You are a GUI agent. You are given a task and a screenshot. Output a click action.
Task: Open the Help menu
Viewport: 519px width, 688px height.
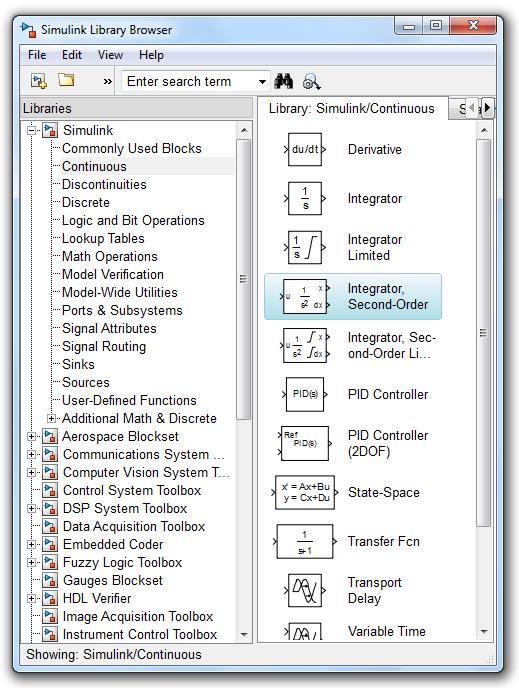pyautogui.click(x=151, y=55)
